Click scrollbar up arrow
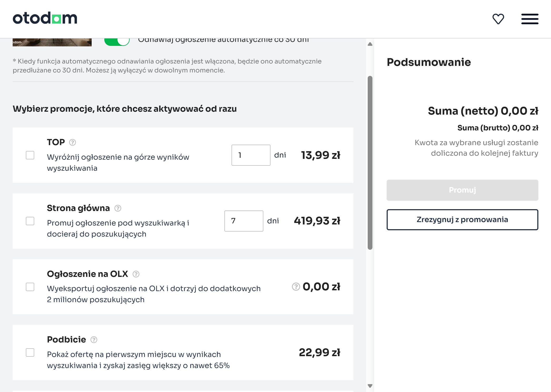Screen dimensions: 551x392 pyautogui.click(x=370, y=44)
